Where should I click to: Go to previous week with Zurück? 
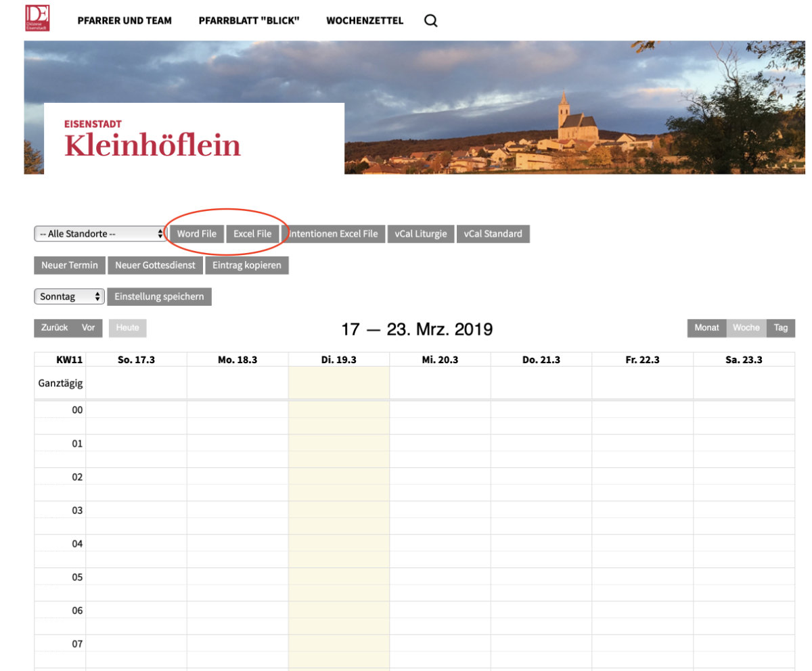(54, 327)
